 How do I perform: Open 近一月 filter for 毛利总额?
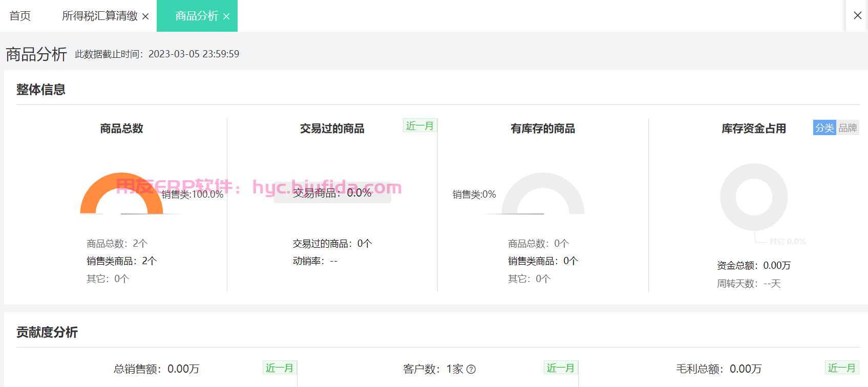coord(842,368)
